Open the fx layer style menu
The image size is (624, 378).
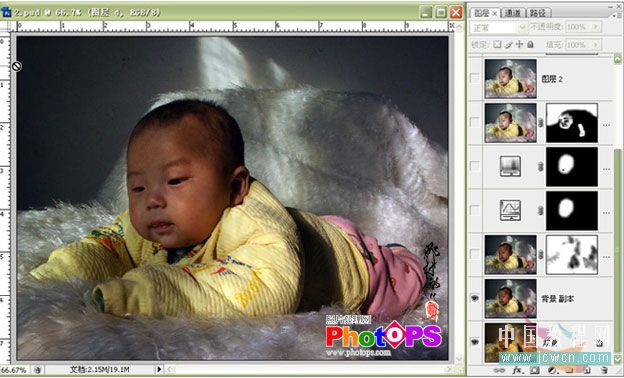pyautogui.click(x=517, y=370)
